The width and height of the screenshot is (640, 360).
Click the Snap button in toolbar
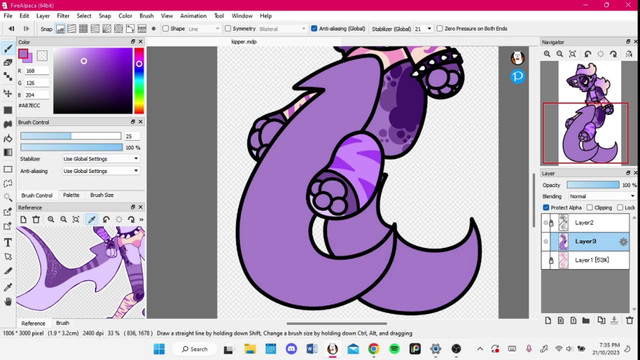(46, 29)
